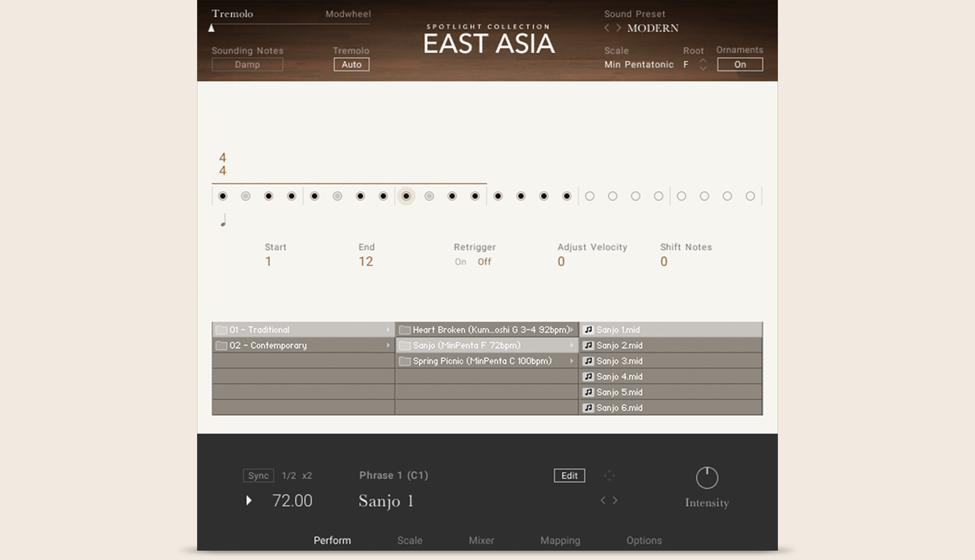Click the Root value F
Image resolution: width=975 pixels, height=560 pixels.
(x=686, y=65)
